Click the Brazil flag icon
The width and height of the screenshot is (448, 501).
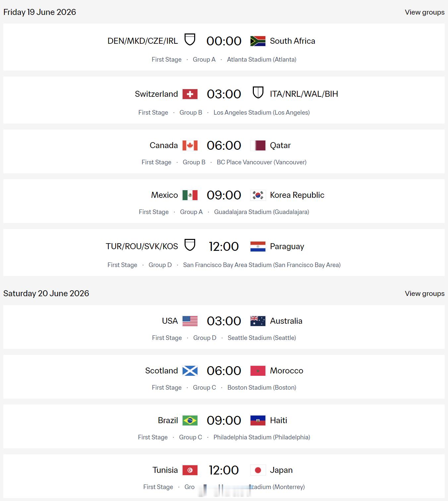tap(190, 420)
